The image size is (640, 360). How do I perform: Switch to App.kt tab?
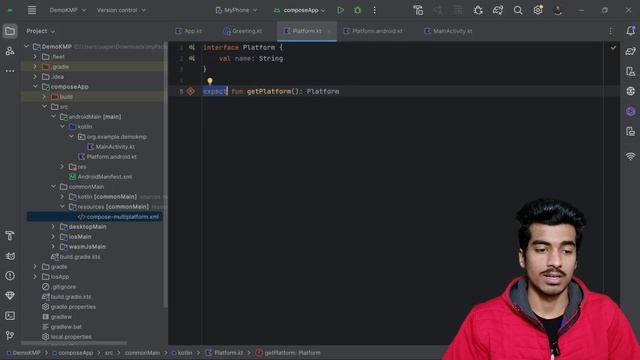pos(189,31)
